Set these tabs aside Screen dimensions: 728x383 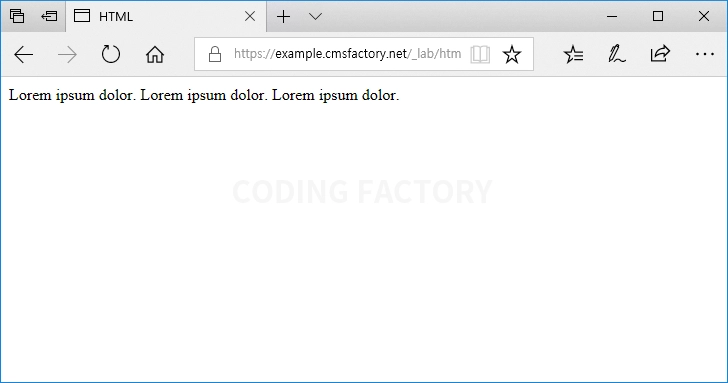(x=49, y=16)
